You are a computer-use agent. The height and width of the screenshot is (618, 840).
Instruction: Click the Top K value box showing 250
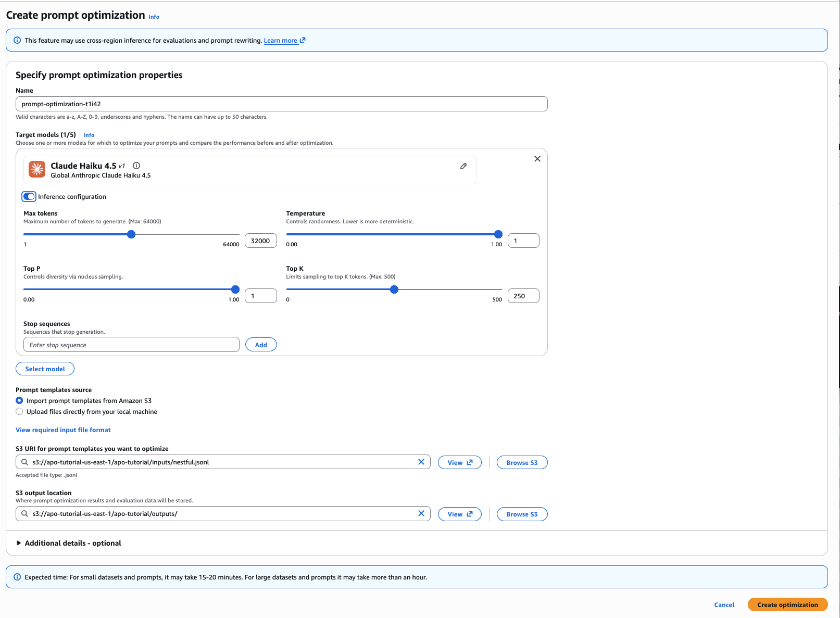tap(523, 296)
